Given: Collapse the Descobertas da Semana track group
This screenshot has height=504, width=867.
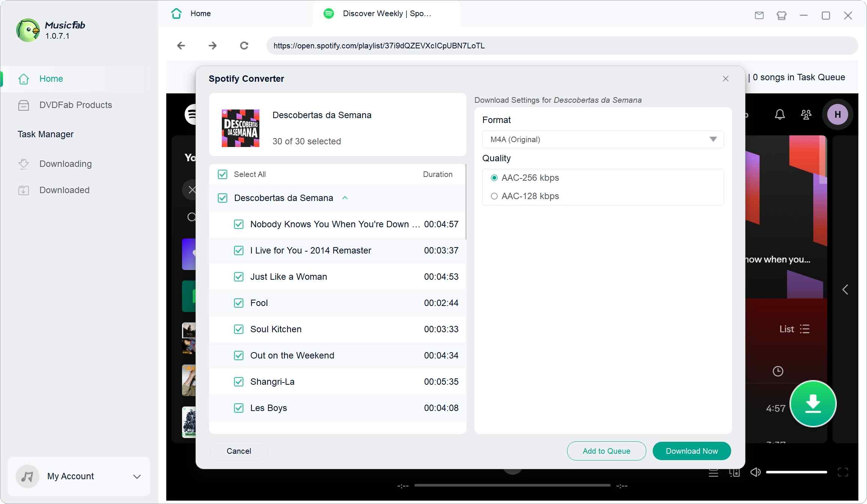Looking at the screenshot, I should click(345, 198).
